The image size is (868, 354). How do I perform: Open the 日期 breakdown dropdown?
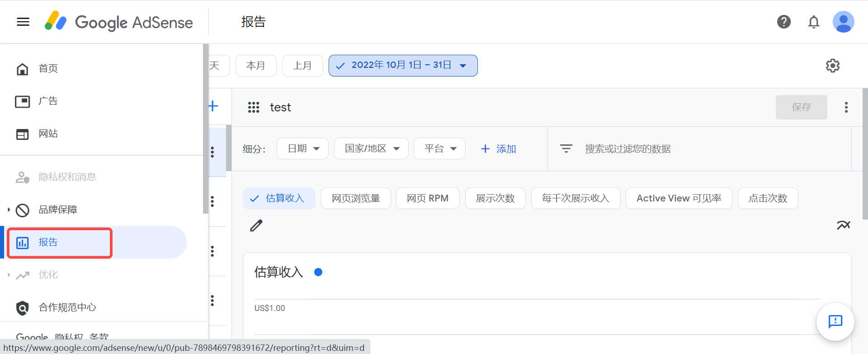303,148
